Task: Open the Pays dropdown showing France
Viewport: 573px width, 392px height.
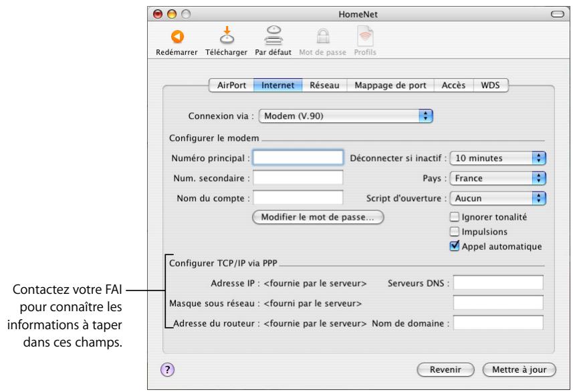Action: click(x=497, y=178)
